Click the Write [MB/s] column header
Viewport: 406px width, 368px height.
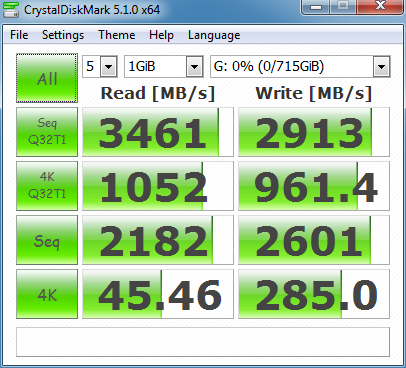click(314, 93)
